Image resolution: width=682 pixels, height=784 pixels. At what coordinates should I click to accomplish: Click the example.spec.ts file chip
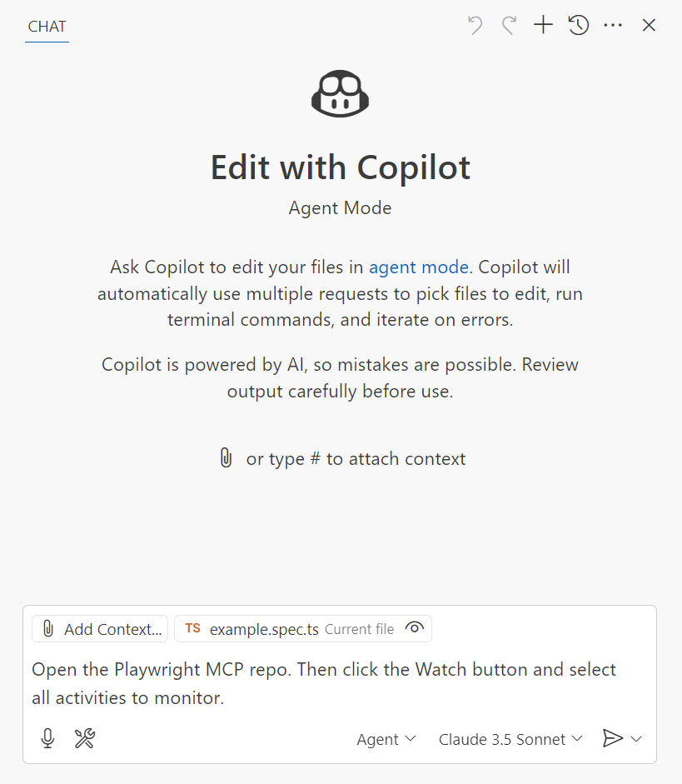point(264,629)
